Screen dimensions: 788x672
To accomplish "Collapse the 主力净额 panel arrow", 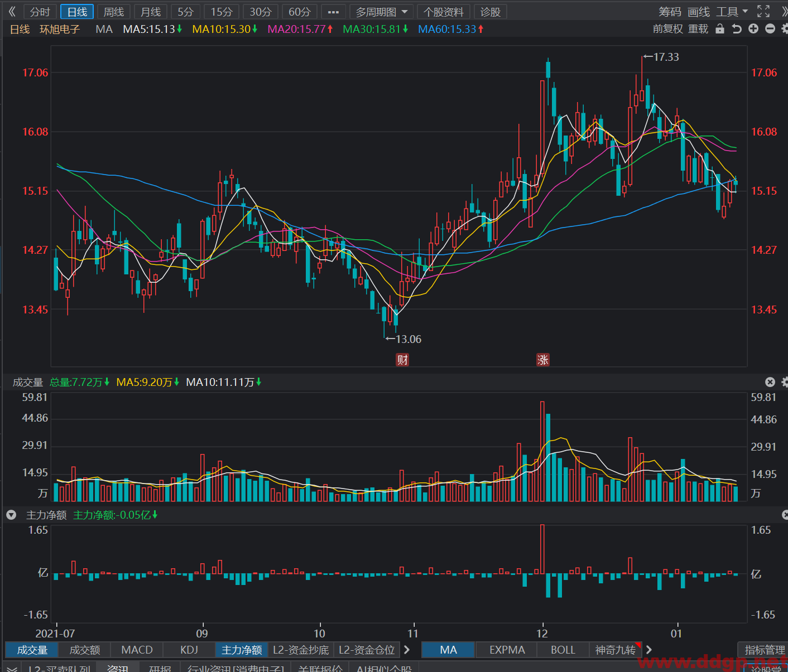I will click(11, 515).
